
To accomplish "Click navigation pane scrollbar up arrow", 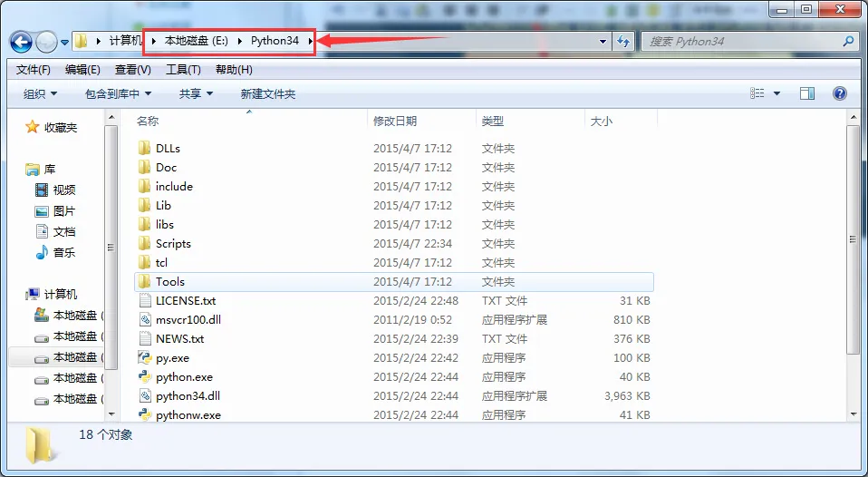I will tap(111, 117).
